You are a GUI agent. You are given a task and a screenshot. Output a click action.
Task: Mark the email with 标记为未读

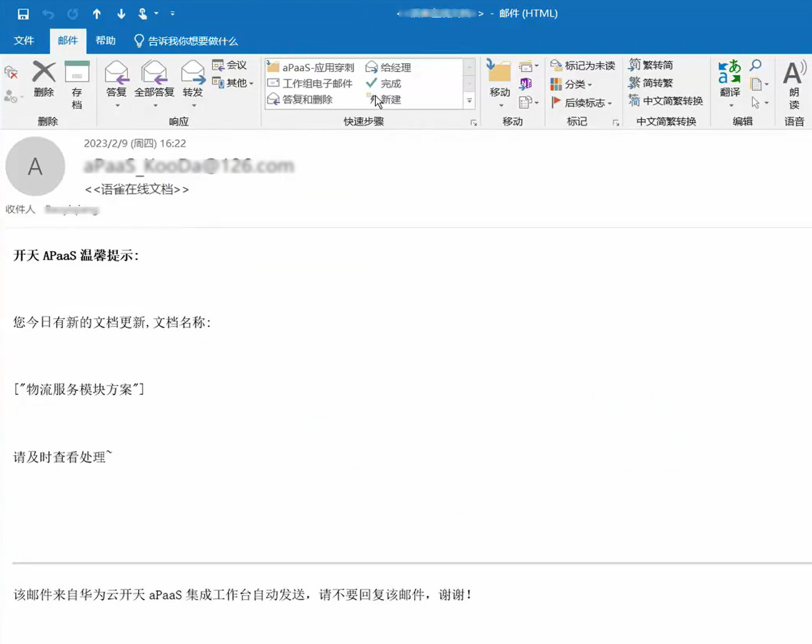click(582, 65)
